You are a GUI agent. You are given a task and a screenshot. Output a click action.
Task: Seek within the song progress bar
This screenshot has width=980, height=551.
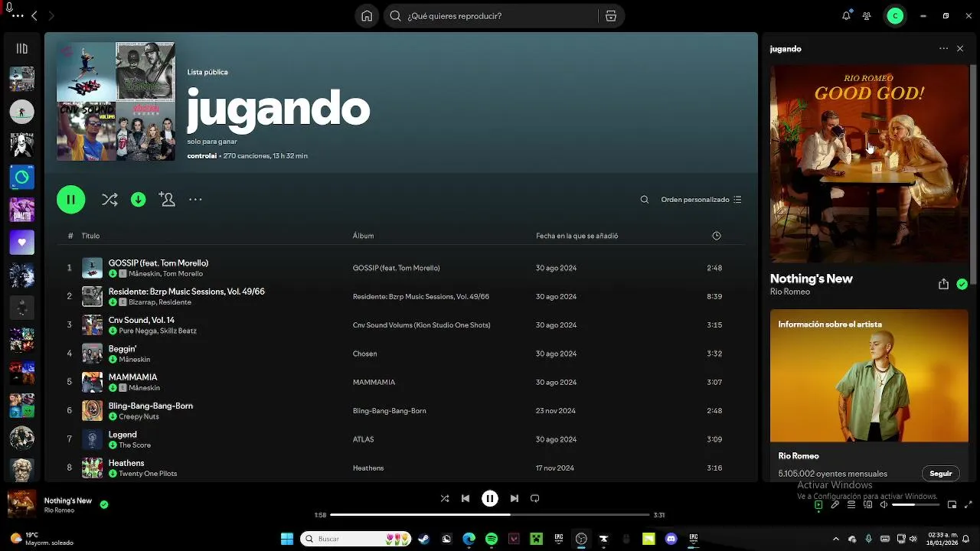click(490, 515)
